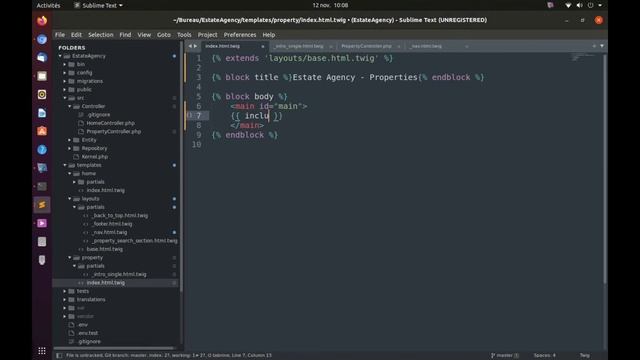Show applications grid
The image size is (640, 360).
(42, 351)
